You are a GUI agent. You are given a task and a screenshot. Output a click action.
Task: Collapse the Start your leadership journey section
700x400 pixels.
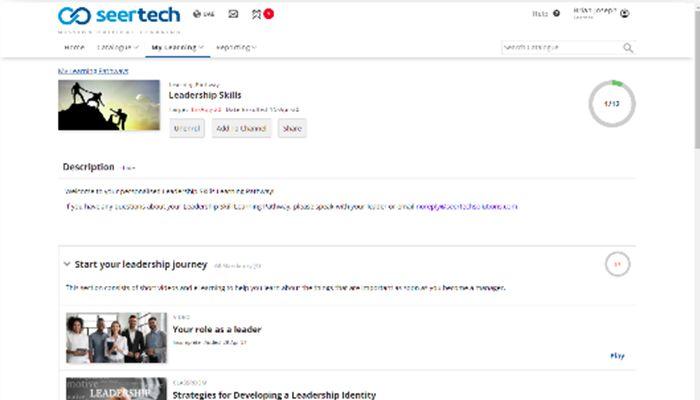point(67,264)
